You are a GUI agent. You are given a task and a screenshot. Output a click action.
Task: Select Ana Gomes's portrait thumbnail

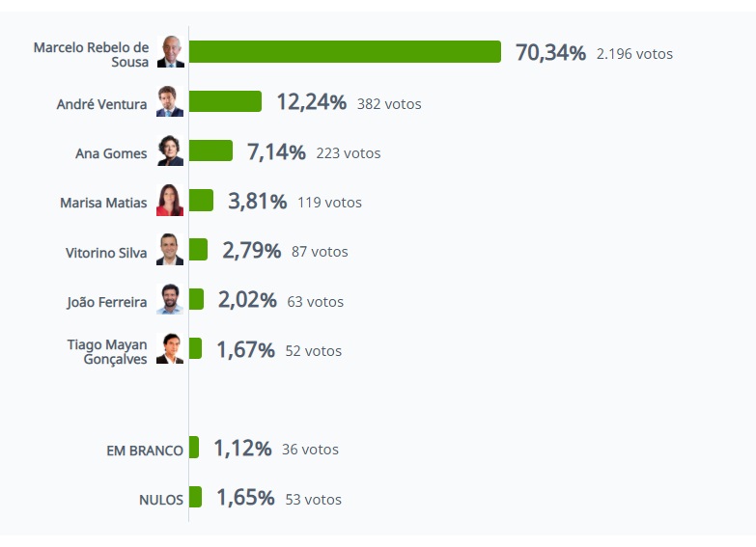pyautogui.click(x=170, y=151)
